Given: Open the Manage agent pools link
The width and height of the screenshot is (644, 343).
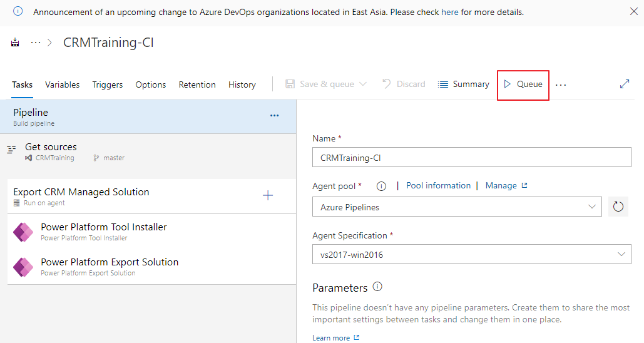Looking at the screenshot, I should [506, 186].
